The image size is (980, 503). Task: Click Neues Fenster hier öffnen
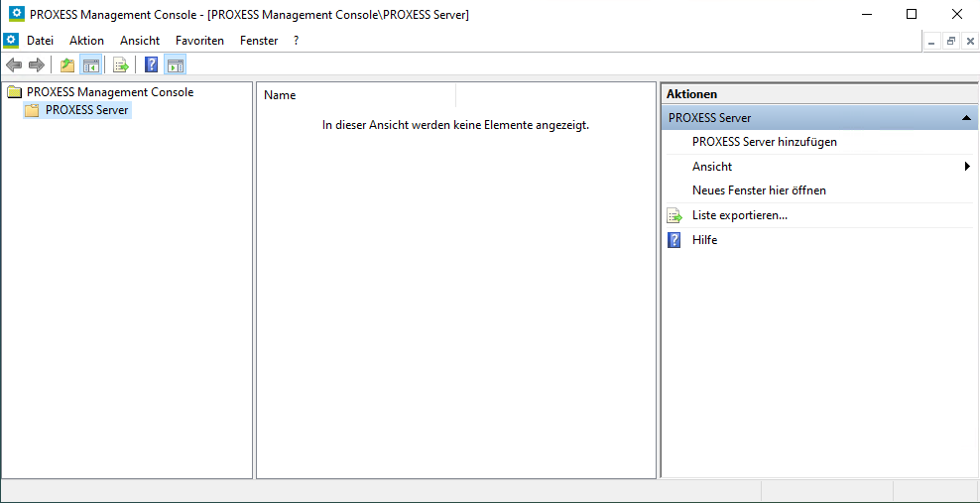click(760, 190)
